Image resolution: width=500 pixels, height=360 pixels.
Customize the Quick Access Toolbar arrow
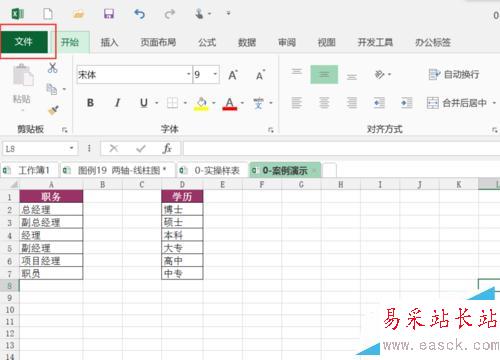[x=228, y=13]
